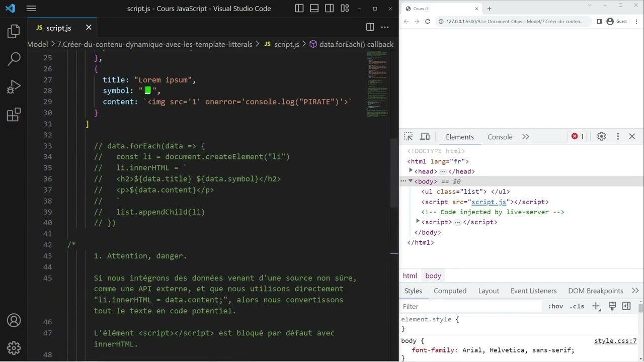Show more Styles sidebar tabs
644x362 pixels.
(x=635, y=291)
